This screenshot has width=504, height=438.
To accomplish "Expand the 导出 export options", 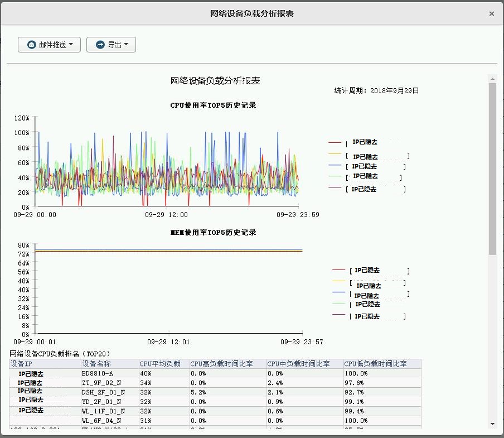I will point(112,45).
